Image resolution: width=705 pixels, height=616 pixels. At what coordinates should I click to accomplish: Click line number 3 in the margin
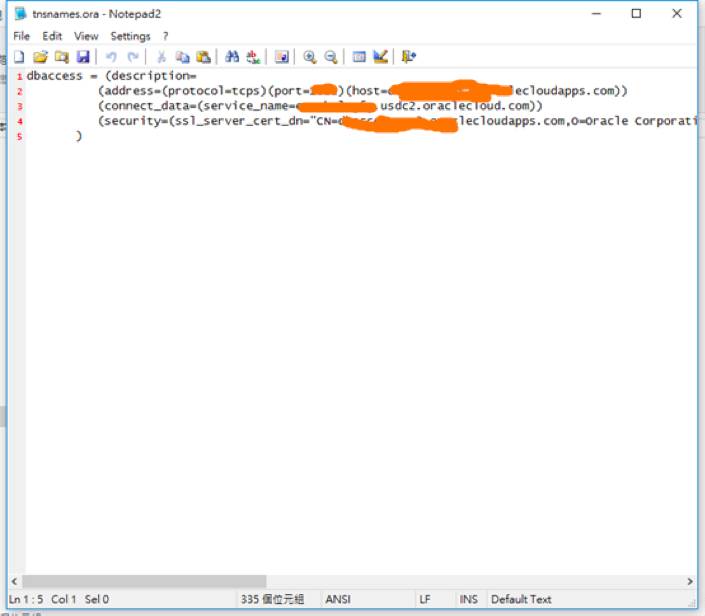click(19, 107)
